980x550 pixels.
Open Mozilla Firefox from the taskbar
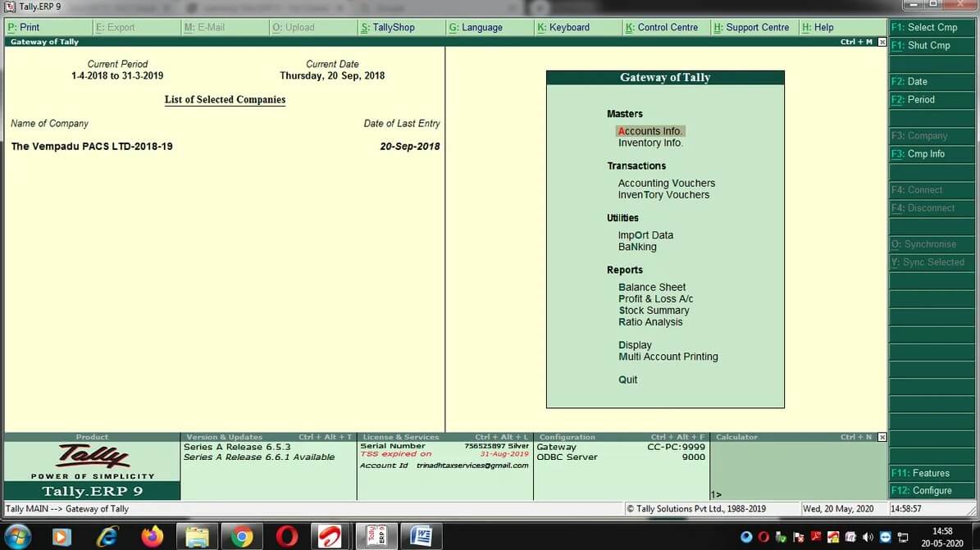[152, 537]
